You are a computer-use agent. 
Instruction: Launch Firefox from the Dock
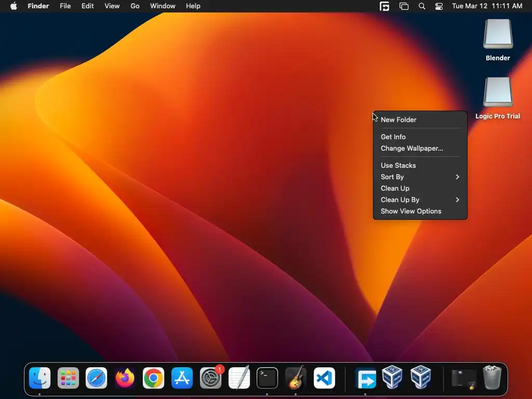[x=125, y=378]
